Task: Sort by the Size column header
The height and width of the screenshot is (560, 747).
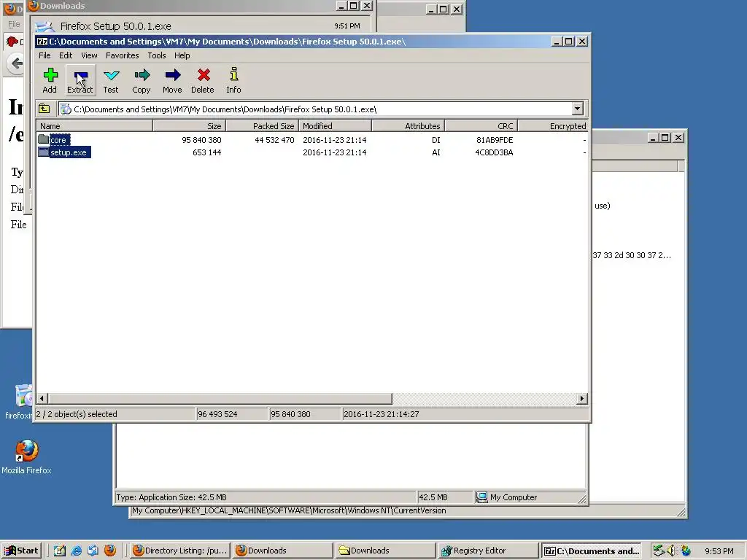Action: coord(189,125)
